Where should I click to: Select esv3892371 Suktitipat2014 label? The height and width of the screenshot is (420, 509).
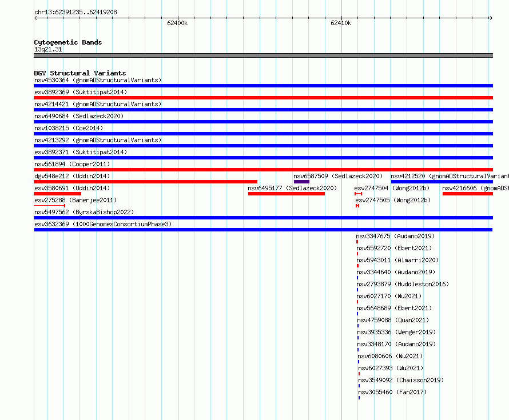click(x=81, y=152)
